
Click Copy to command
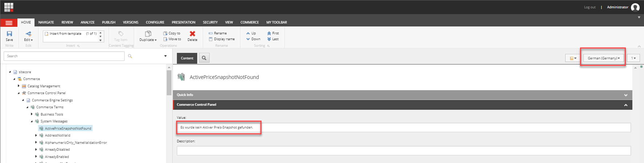point(172,33)
